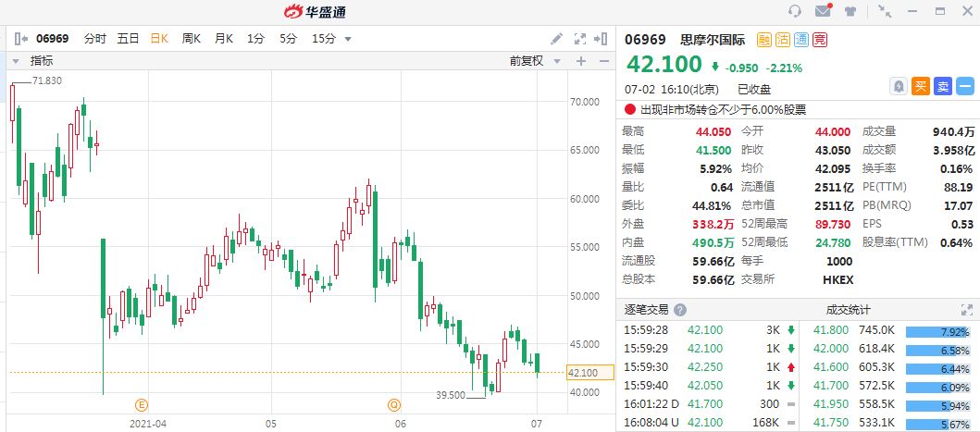Viewport: 980px width, 432px height.
Task: Click the 交易所 value HKEX
Action: [837, 279]
